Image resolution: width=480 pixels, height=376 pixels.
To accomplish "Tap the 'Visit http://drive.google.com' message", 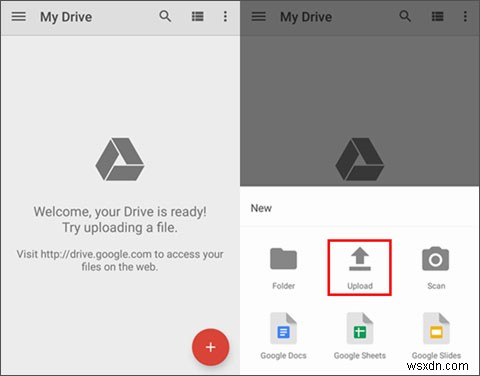I will (120, 260).
